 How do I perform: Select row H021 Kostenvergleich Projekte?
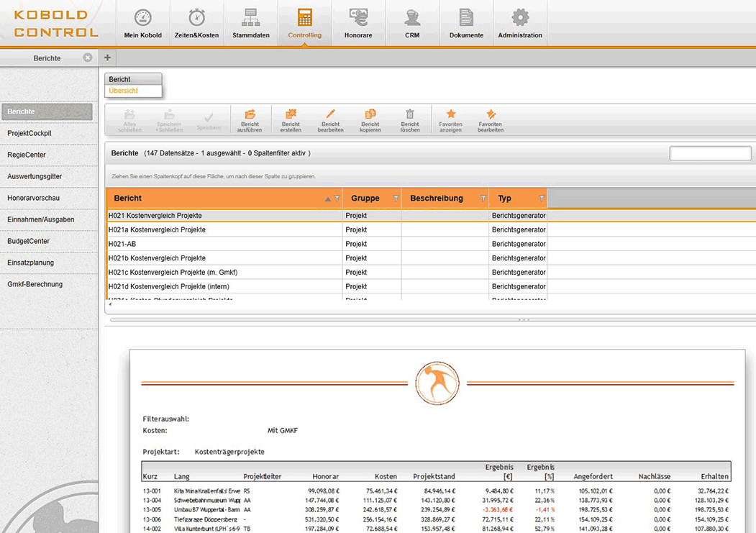pos(327,215)
